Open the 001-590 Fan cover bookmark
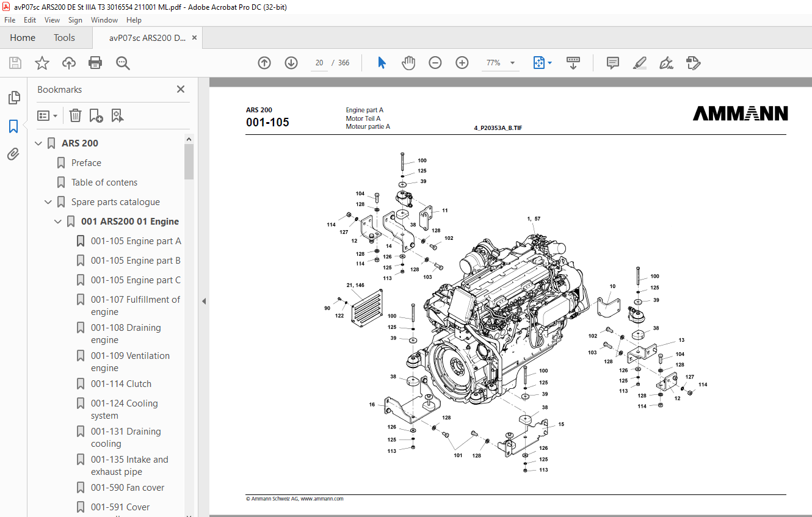The height and width of the screenshot is (517, 812). (x=128, y=488)
